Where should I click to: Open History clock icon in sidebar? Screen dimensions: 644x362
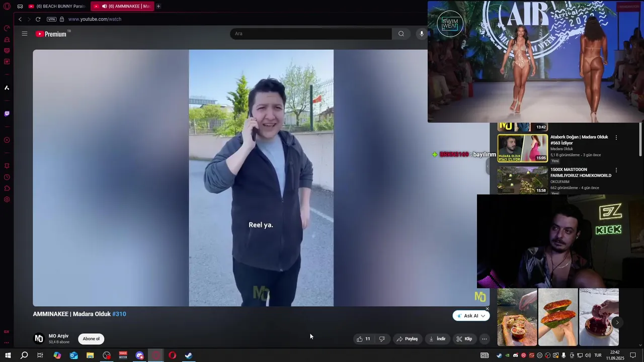coord(7,177)
